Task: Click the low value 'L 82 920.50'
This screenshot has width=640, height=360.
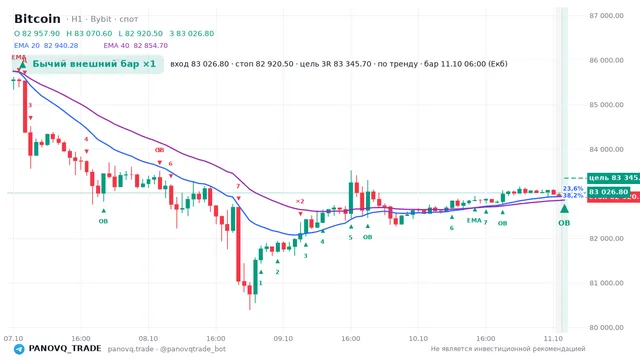Action: click(140, 33)
